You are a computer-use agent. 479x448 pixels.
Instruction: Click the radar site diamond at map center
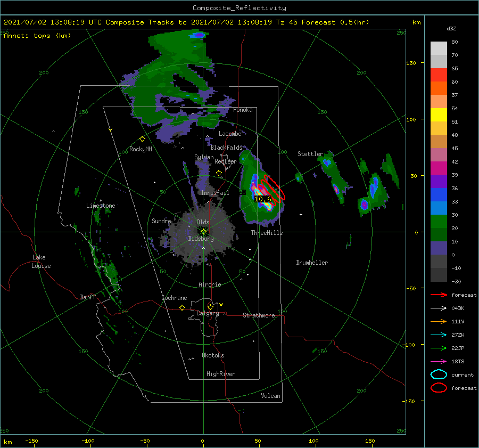[x=203, y=232]
